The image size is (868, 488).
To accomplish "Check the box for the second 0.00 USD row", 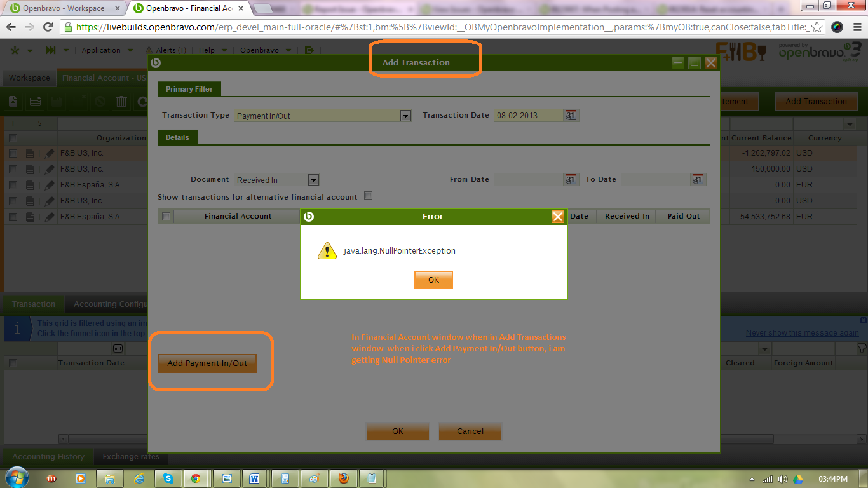I will 13,201.
